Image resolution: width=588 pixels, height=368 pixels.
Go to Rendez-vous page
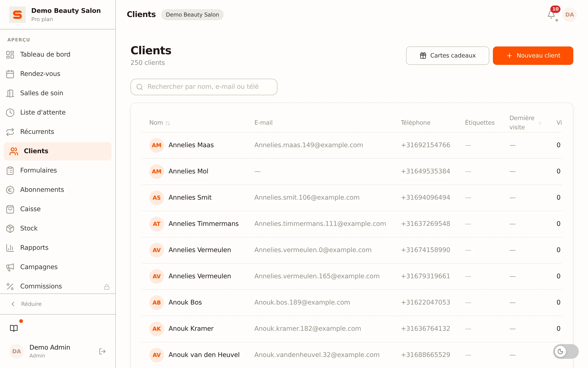pyautogui.click(x=58, y=74)
